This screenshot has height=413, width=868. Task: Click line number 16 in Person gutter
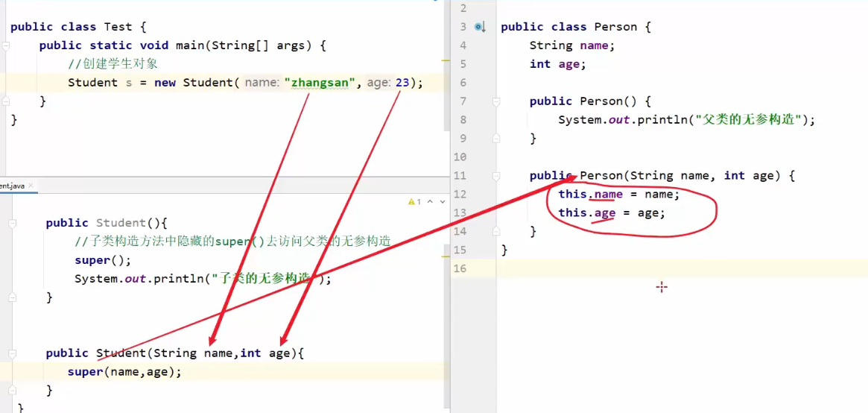[x=459, y=268]
